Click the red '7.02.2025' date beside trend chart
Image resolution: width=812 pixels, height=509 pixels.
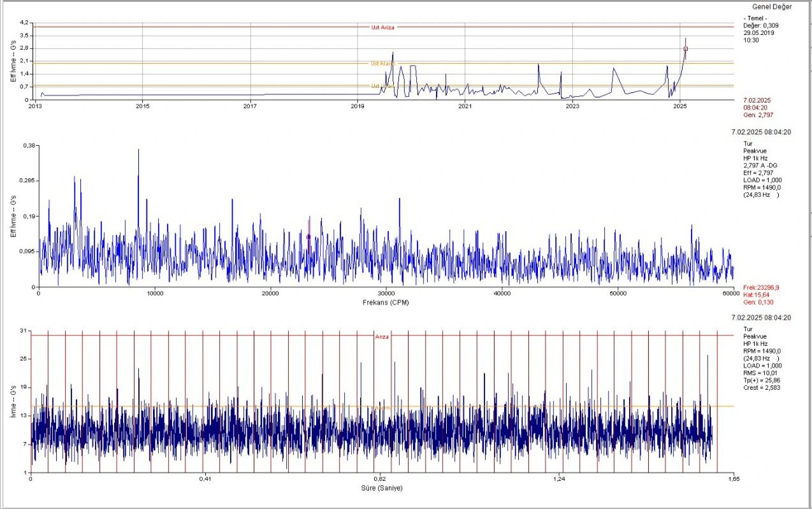pos(757,100)
